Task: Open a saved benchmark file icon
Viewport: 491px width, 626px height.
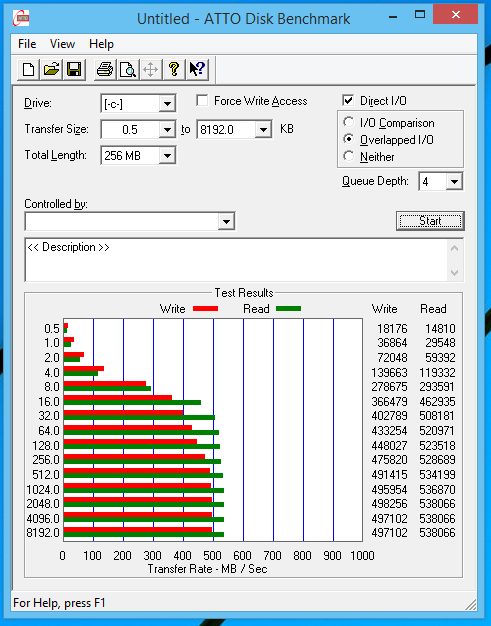Action: (51, 69)
